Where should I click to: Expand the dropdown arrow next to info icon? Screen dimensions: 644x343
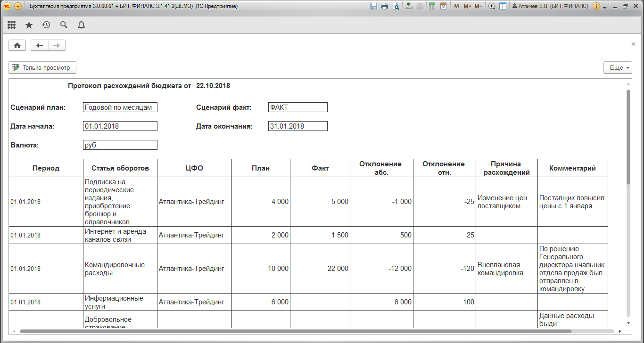(x=605, y=7)
